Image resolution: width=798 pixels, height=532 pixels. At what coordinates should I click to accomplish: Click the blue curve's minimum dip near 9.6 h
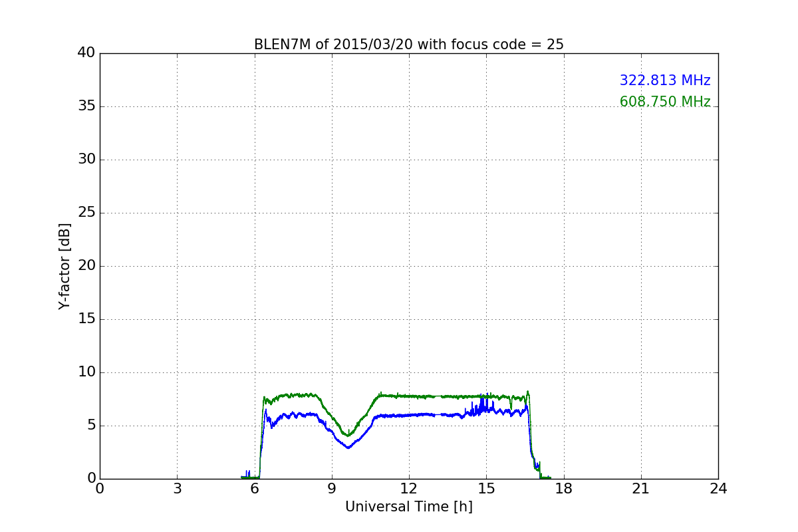click(348, 448)
